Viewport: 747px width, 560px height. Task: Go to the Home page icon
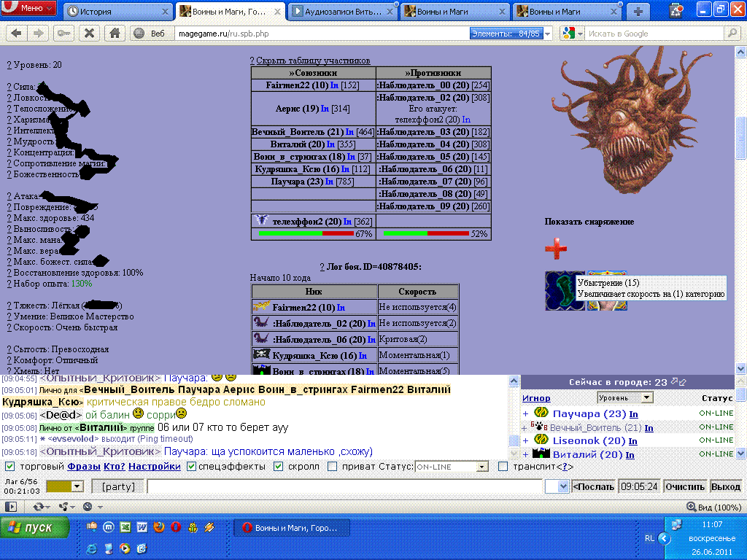(115, 34)
